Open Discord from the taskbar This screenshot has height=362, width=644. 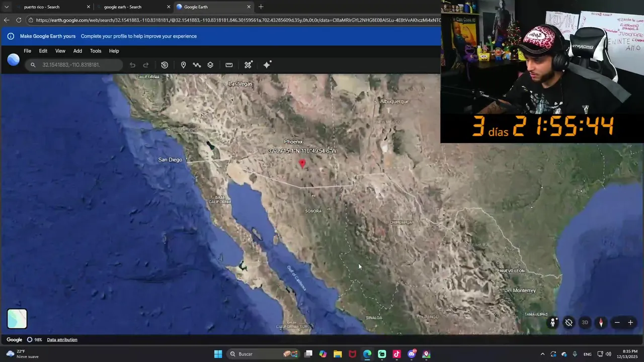412,354
